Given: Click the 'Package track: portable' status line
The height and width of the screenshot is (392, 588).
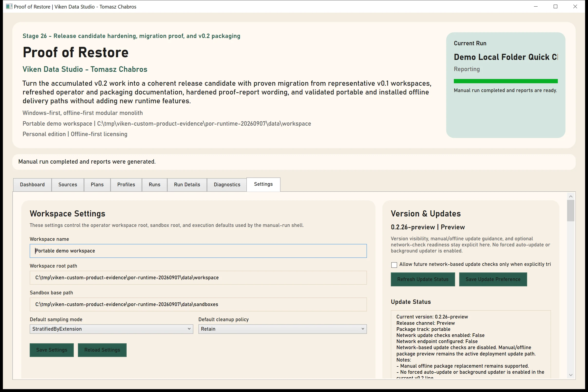Looking at the screenshot, I should 423,329.
